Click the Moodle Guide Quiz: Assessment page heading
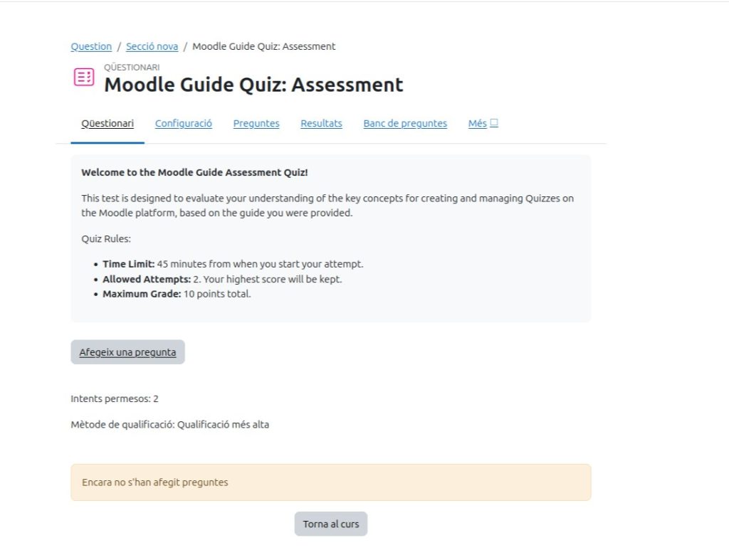Screen dimensions: 729x560 pos(253,85)
